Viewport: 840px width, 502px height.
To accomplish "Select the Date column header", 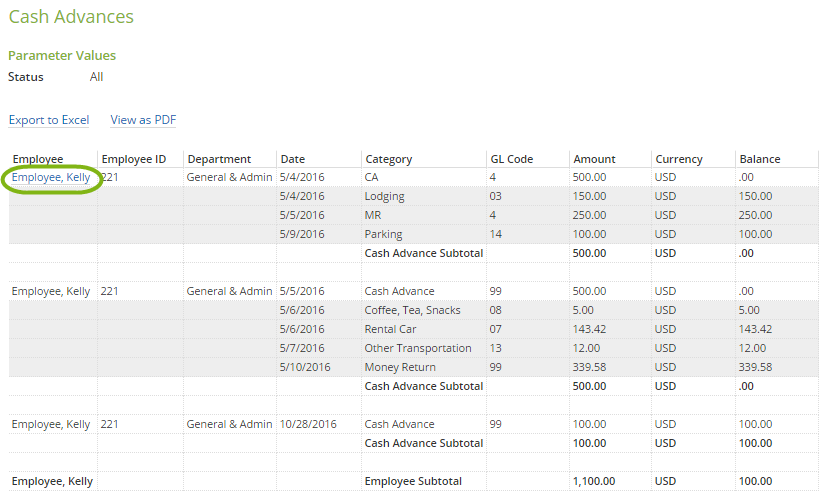I will point(292,159).
